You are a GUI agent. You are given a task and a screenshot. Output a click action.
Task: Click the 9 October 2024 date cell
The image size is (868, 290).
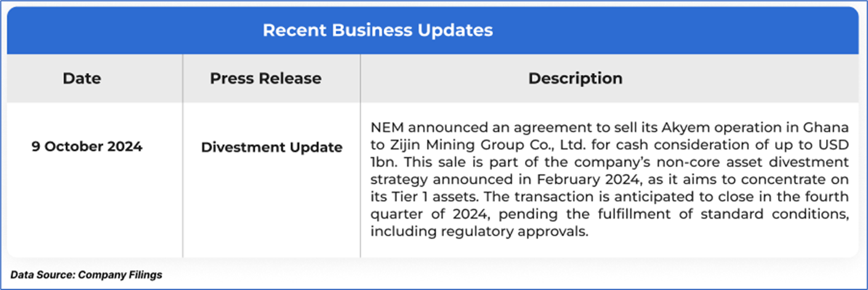(x=87, y=148)
